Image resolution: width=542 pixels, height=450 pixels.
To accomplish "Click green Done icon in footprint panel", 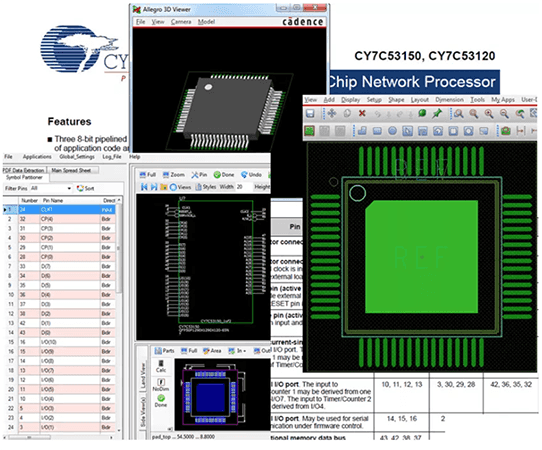I will 161,401.
